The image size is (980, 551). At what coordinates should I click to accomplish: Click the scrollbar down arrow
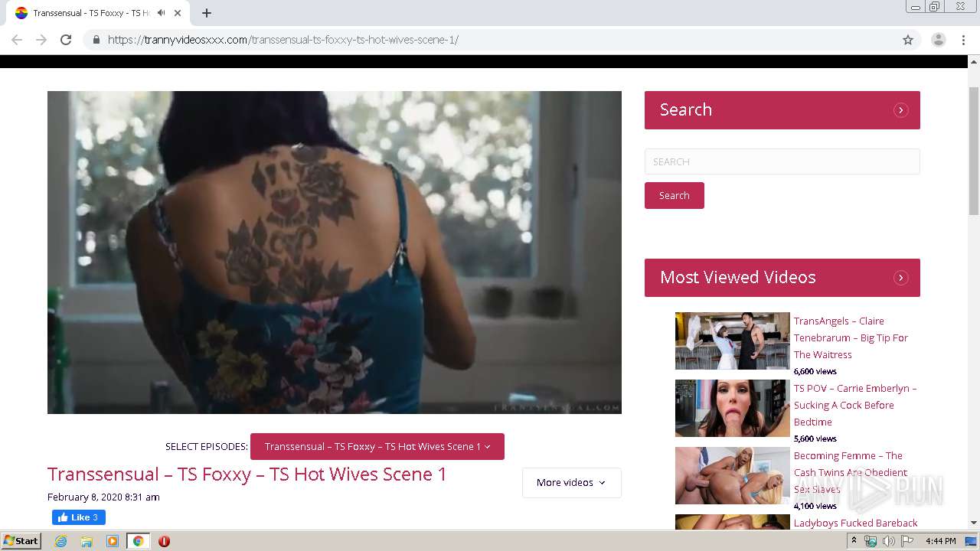(x=974, y=523)
